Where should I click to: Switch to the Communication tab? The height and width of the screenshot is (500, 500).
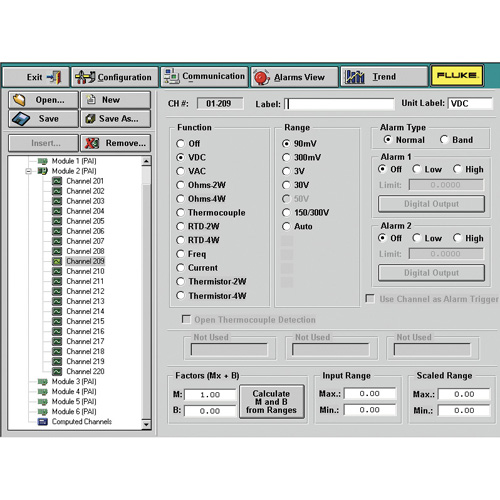205,77
